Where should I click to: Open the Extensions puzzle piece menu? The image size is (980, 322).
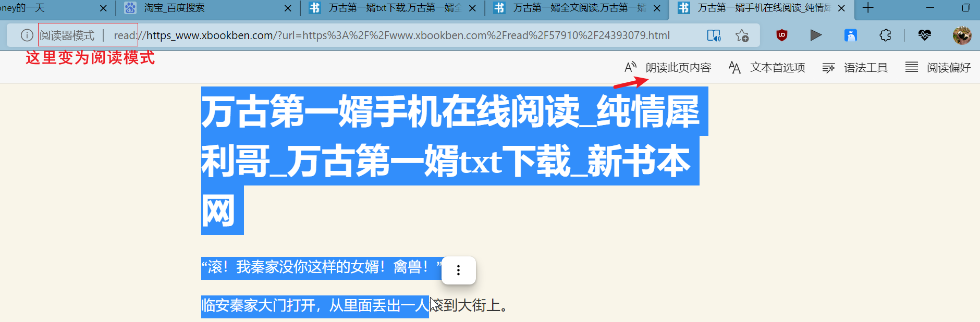tap(885, 35)
